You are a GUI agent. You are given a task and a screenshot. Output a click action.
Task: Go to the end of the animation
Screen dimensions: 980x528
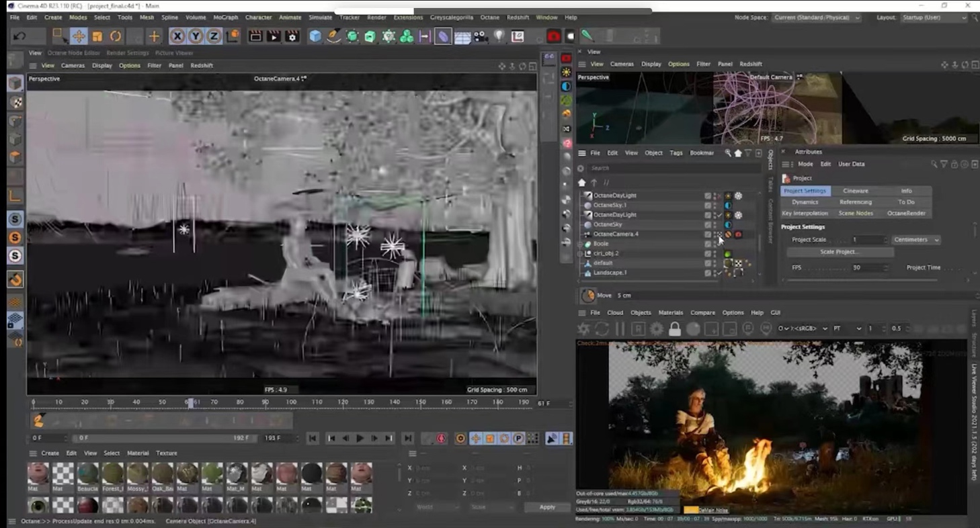pos(407,439)
